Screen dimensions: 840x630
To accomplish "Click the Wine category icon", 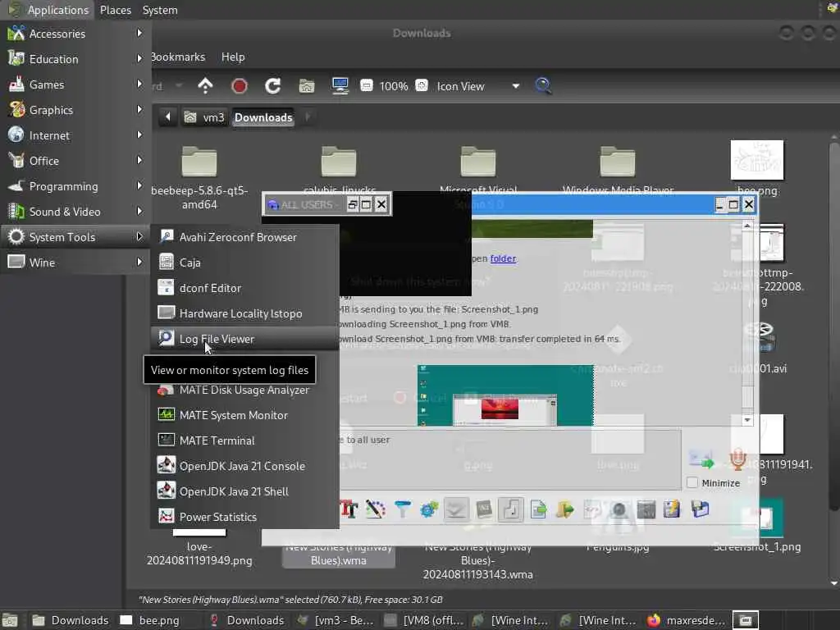I will [16, 262].
